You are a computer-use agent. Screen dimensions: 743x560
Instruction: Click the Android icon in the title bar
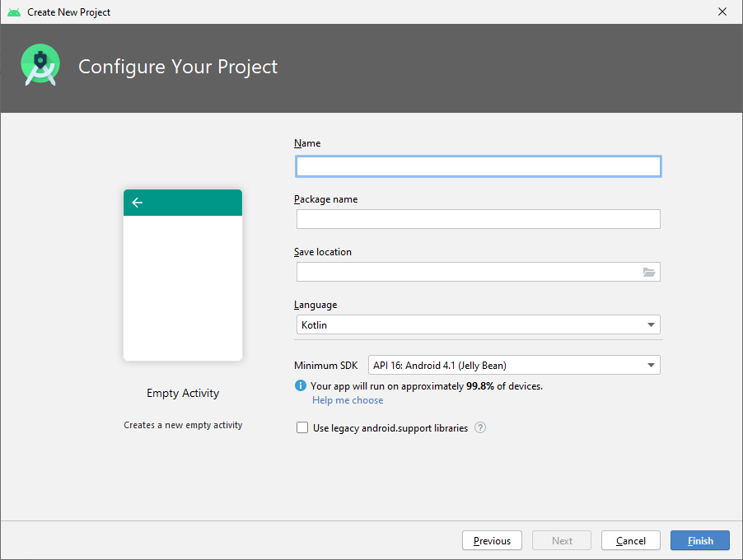point(13,12)
